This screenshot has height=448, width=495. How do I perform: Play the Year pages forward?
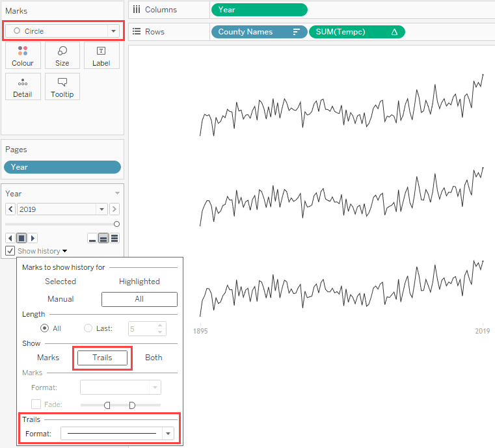click(x=33, y=239)
